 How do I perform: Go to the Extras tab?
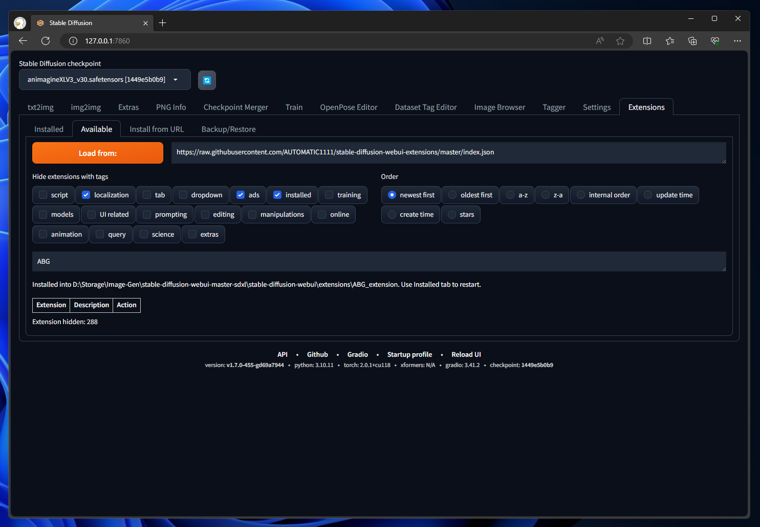tap(128, 107)
